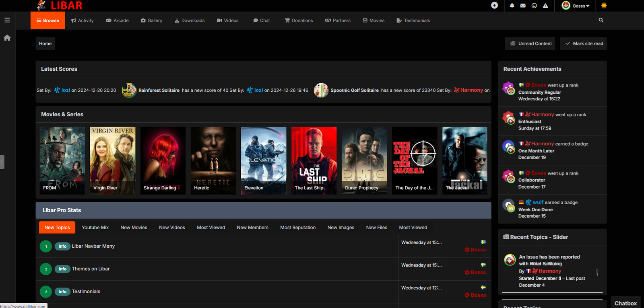The image size is (644, 308).
Task: Open the Videos nav item
Action: click(228, 21)
